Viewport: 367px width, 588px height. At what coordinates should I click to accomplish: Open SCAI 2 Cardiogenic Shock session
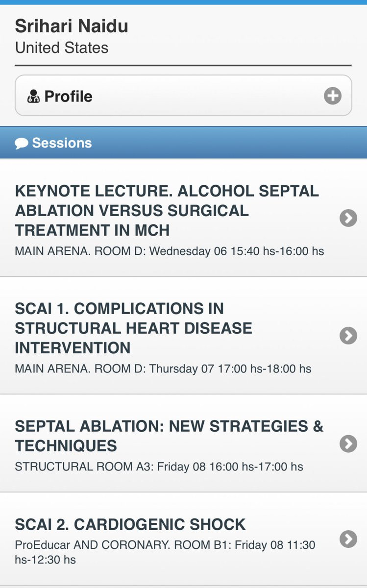click(x=183, y=539)
